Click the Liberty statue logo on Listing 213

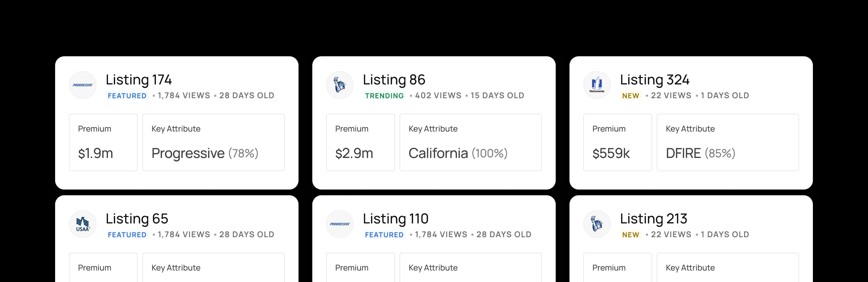pyautogui.click(x=597, y=224)
